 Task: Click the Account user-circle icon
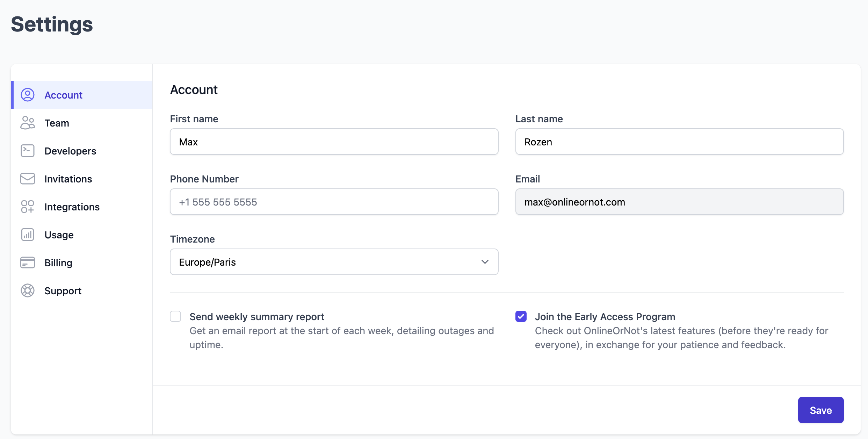[x=28, y=95]
